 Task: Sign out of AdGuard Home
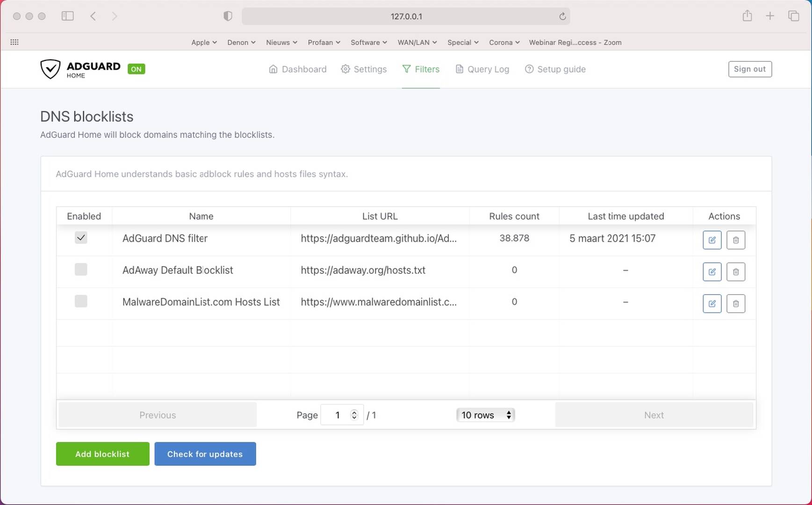[750, 69]
